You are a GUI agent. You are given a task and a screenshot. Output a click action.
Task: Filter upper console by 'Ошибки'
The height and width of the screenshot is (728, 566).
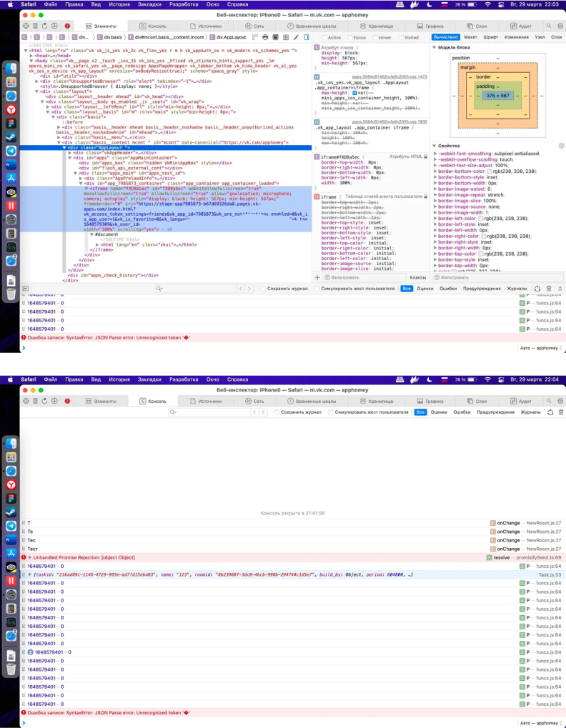(x=448, y=289)
